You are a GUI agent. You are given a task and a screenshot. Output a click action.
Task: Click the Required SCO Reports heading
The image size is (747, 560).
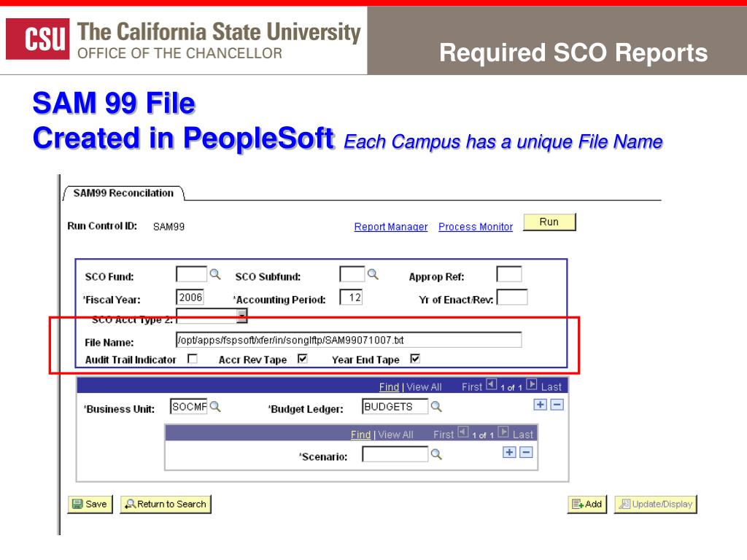573,52
